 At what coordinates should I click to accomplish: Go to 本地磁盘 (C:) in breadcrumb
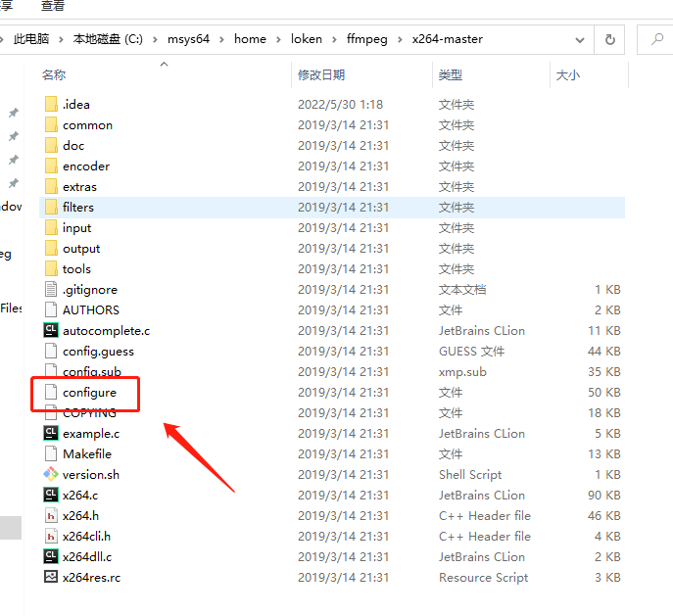coord(107,40)
